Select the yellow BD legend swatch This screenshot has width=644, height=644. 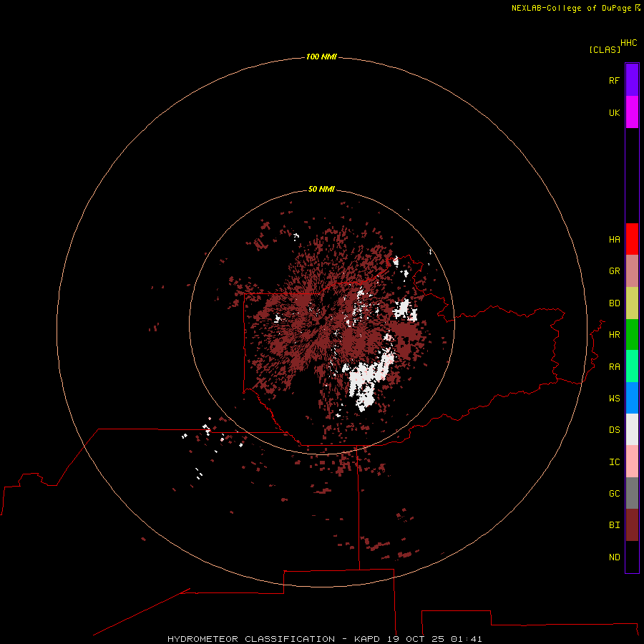[632, 303]
